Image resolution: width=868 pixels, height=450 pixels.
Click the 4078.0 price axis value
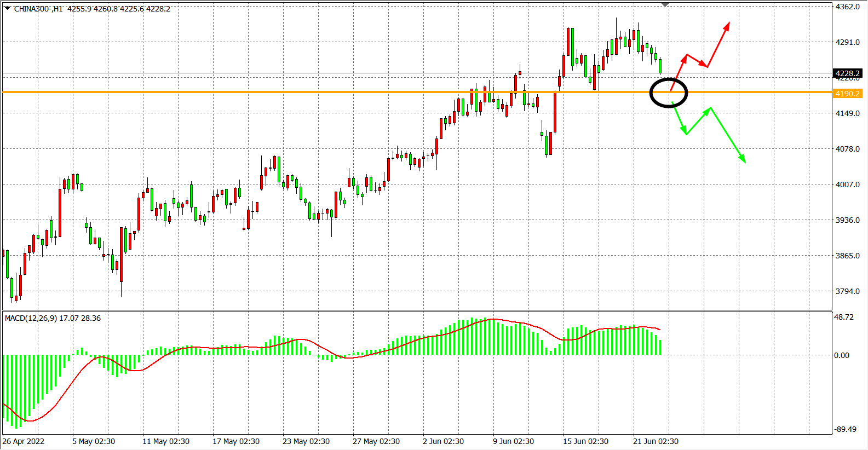coord(847,149)
